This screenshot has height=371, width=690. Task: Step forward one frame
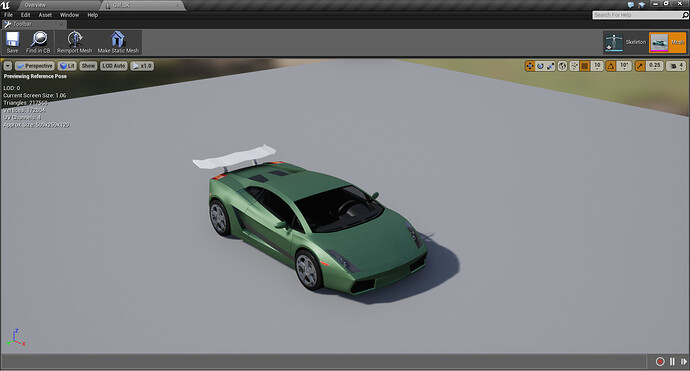[x=683, y=361]
